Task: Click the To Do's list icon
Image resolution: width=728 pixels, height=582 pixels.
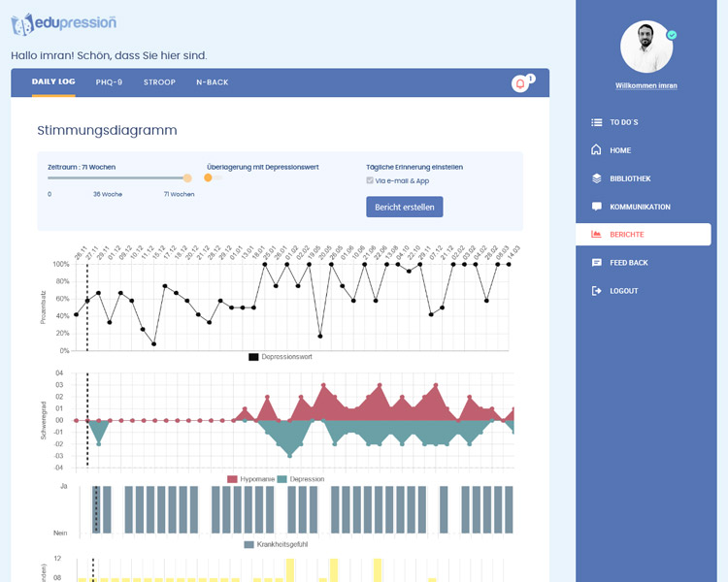Action: [x=596, y=122]
